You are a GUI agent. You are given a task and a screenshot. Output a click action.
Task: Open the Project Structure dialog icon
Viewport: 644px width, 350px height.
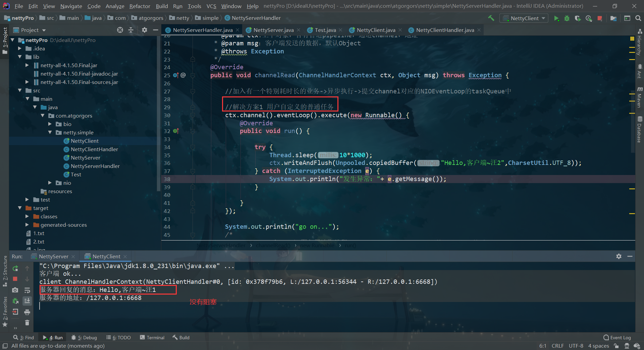(x=613, y=18)
